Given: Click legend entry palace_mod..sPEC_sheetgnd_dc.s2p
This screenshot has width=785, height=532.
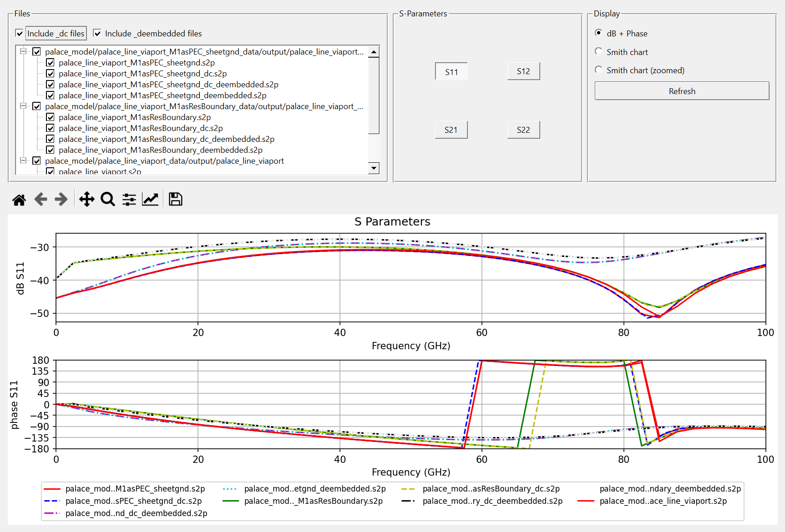Looking at the screenshot, I should coord(123,501).
